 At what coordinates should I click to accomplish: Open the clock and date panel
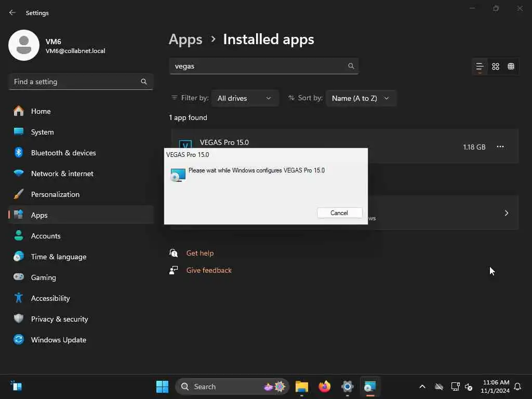[495, 387]
